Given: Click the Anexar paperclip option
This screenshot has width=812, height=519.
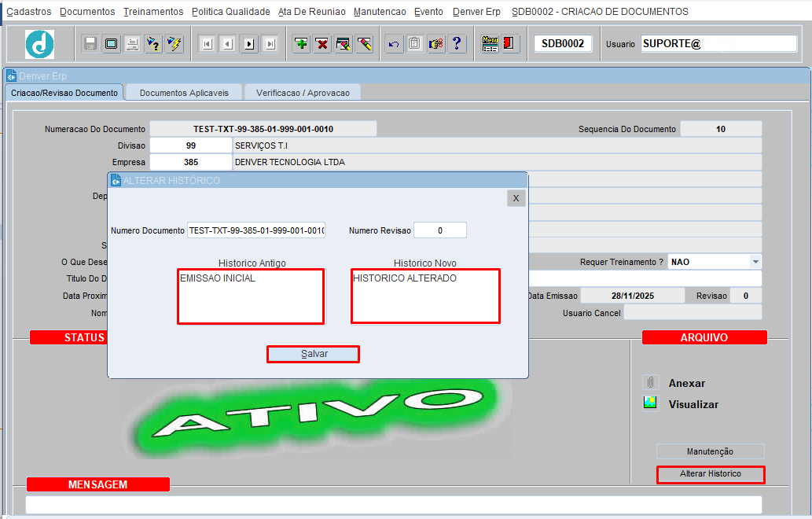Looking at the screenshot, I should 686,384.
